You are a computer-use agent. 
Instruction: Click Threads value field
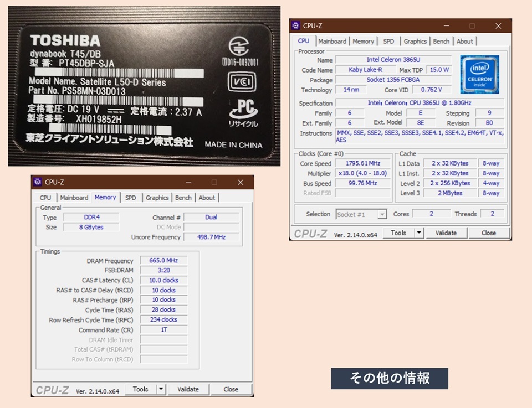point(492,214)
